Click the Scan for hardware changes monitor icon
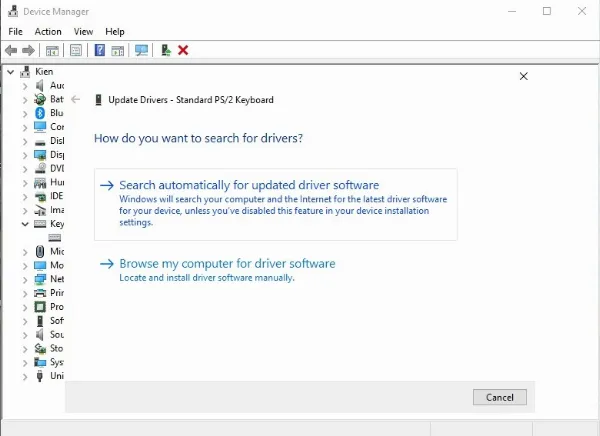Screen dimensions: 600x436 point(141,50)
